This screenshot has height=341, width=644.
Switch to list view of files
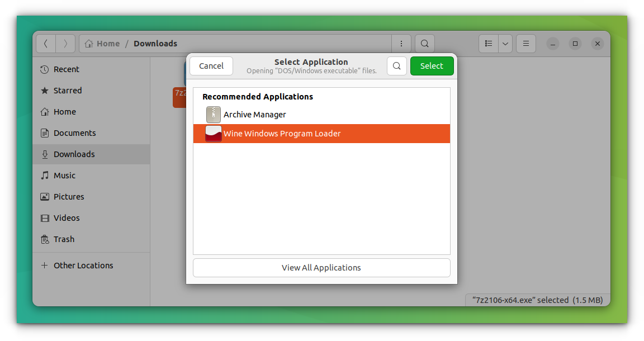tap(487, 43)
